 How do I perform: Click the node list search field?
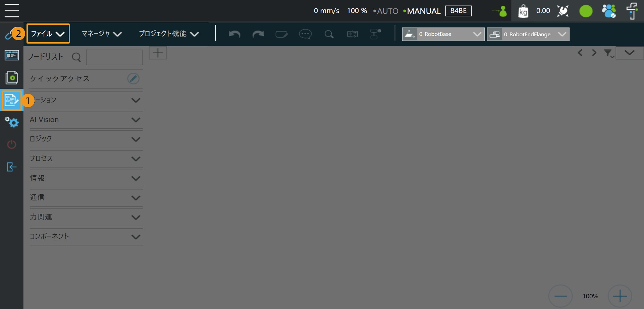tap(114, 57)
